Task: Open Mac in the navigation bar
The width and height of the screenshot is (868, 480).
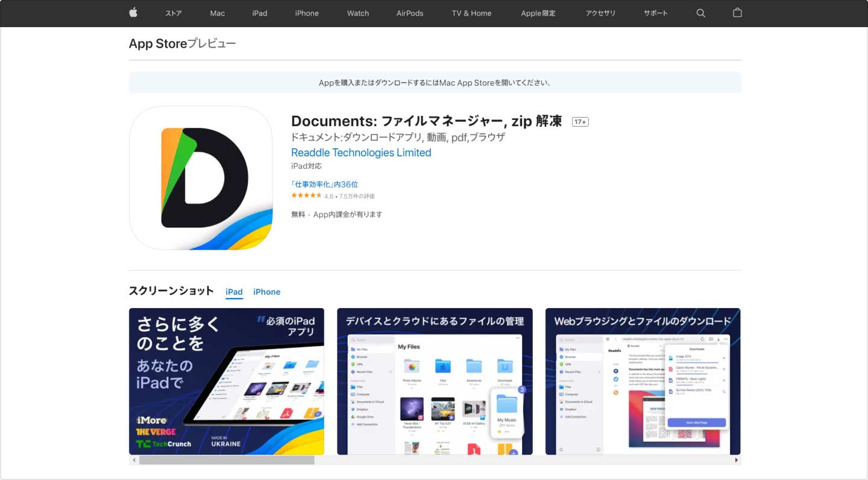Action: pos(218,13)
